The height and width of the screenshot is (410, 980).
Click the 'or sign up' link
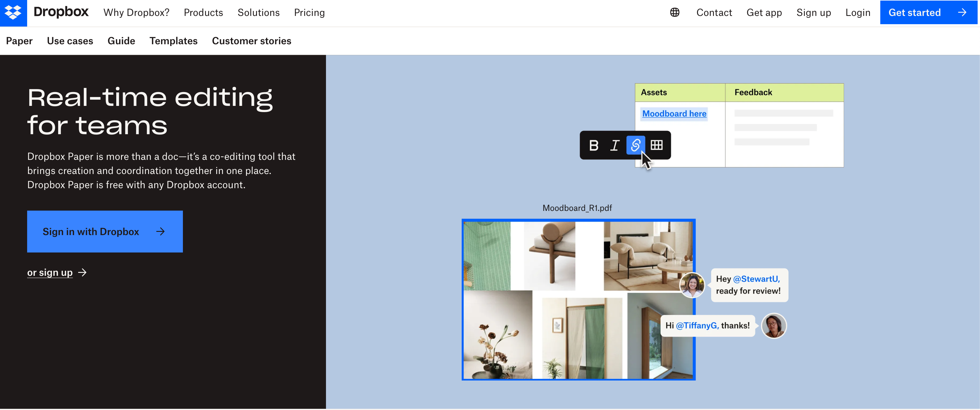pos(50,273)
